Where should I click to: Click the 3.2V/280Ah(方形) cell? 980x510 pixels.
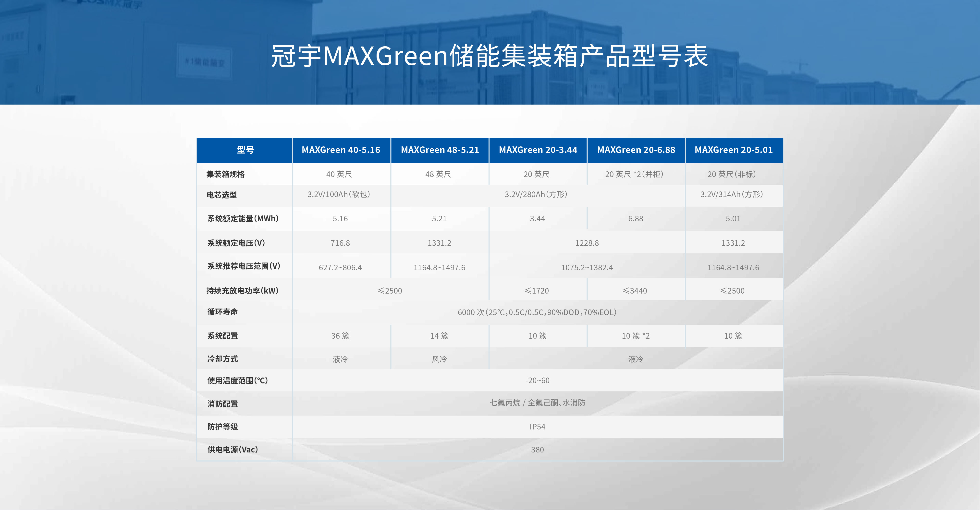coord(536,194)
